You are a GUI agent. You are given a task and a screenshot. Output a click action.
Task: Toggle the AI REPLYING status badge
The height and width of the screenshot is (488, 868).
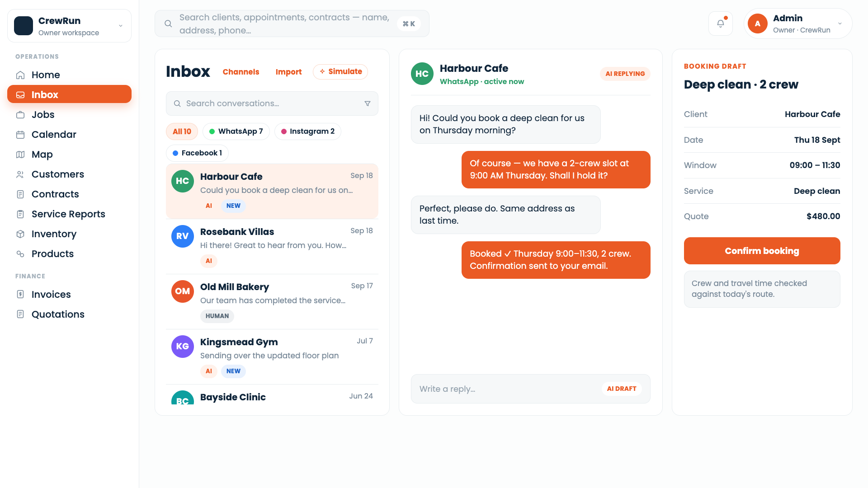[x=625, y=74]
